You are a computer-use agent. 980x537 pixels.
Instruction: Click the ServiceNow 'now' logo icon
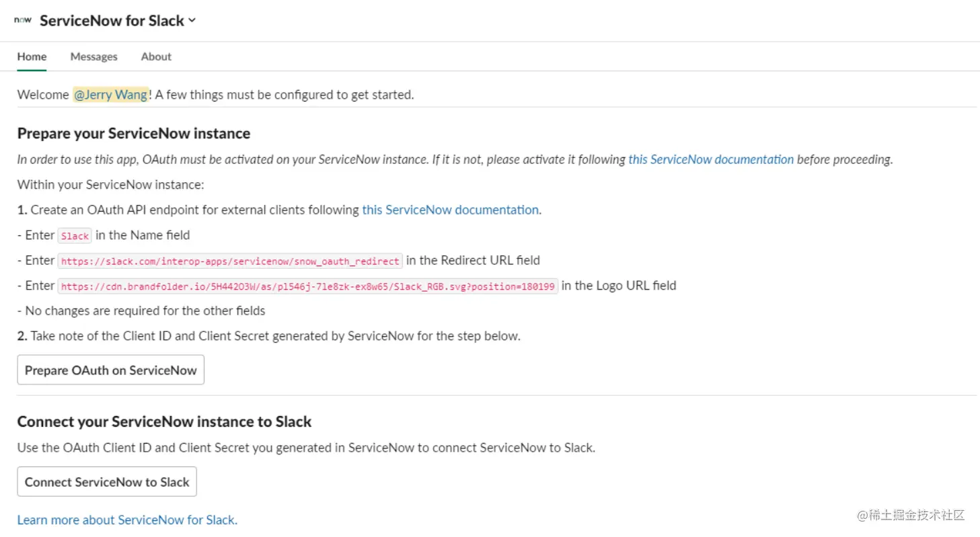(23, 20)
